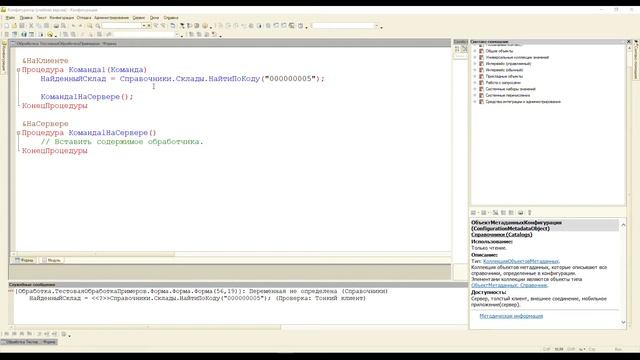Click the Undo arrow toolbar icon
The image size is (640, 360).
[73, 26]
